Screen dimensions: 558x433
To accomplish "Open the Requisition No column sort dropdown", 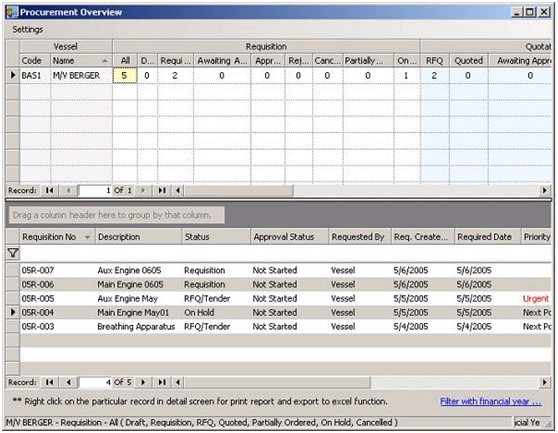I will 87,237.
